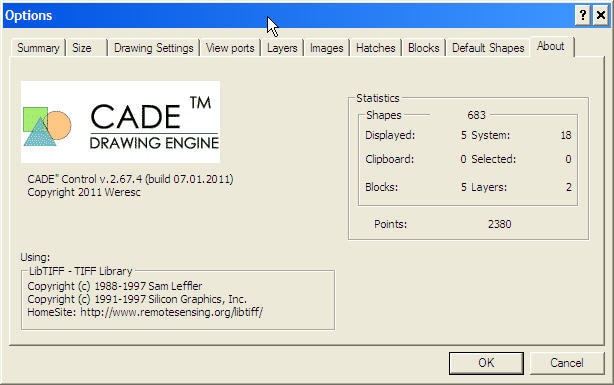Switch to the Images tab
The width and height of the screenshot is (614, 385).
point(327,48)
